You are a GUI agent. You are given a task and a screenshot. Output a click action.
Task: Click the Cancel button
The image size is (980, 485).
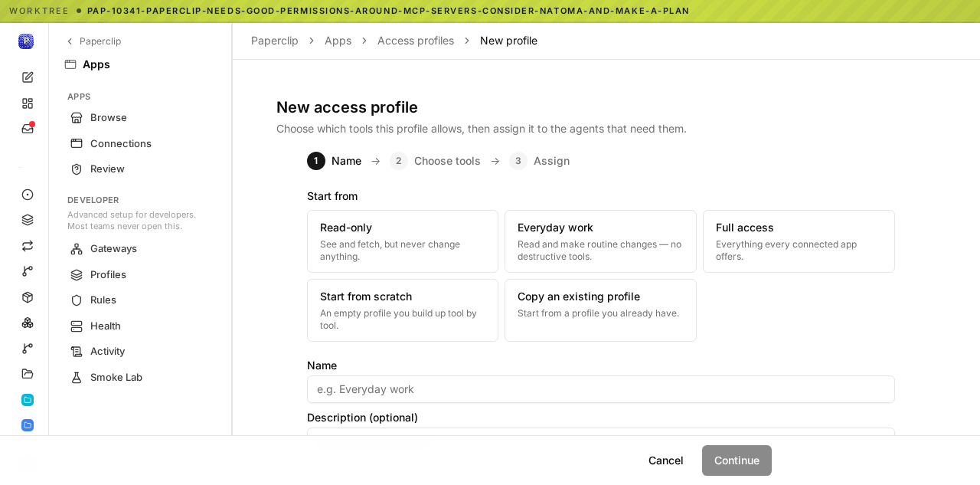(666, 460)
